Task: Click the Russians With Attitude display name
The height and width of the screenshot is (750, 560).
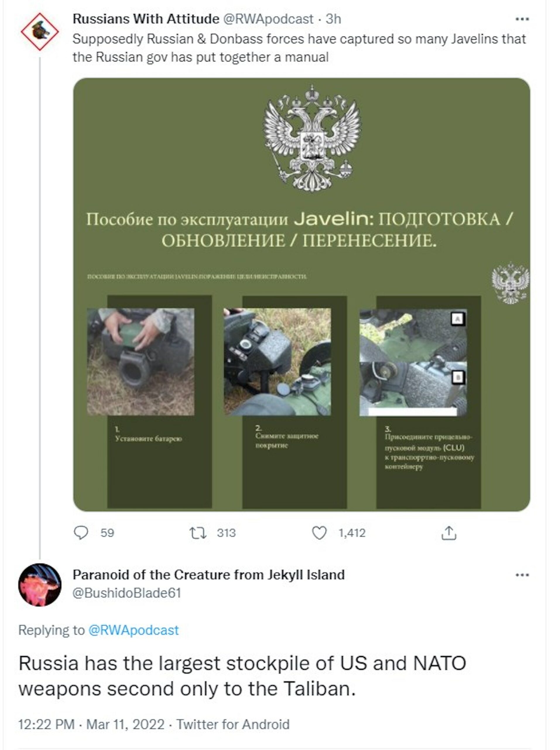Action: click(146, 19)
